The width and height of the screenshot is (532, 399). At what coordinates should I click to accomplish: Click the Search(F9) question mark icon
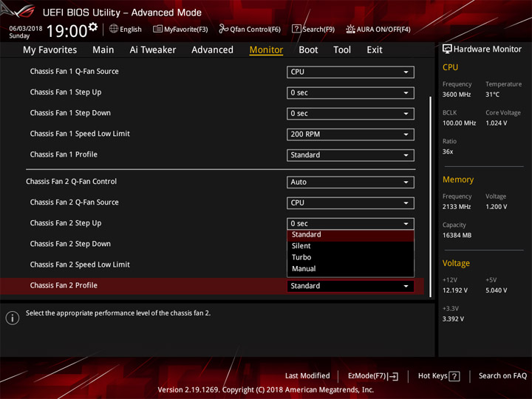(x=296, y=29)
